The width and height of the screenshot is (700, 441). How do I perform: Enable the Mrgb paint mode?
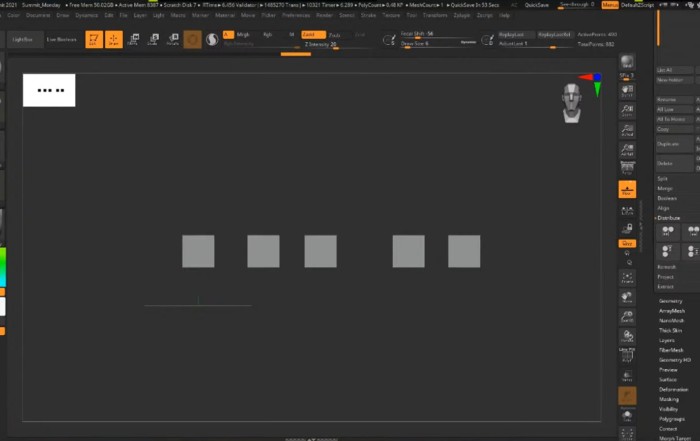[x=243, y=34]
